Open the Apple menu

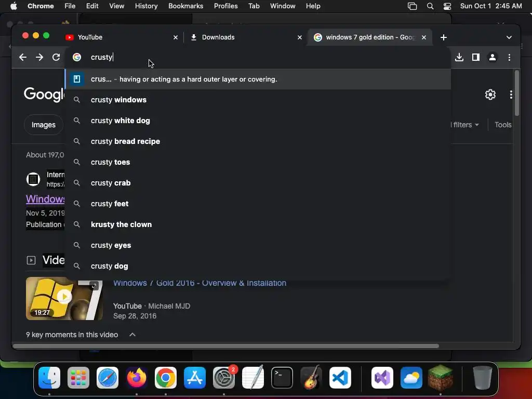tap(14, 6)
